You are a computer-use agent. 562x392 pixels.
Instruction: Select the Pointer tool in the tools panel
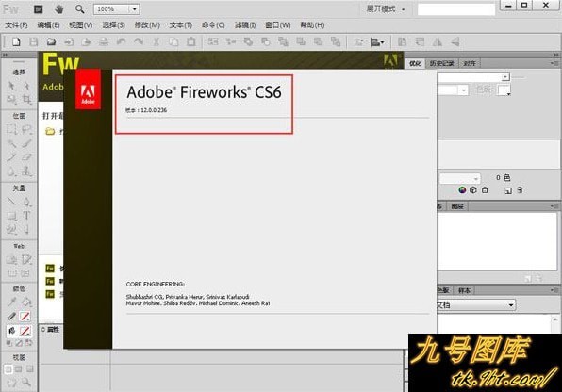[x=12, y=86]
